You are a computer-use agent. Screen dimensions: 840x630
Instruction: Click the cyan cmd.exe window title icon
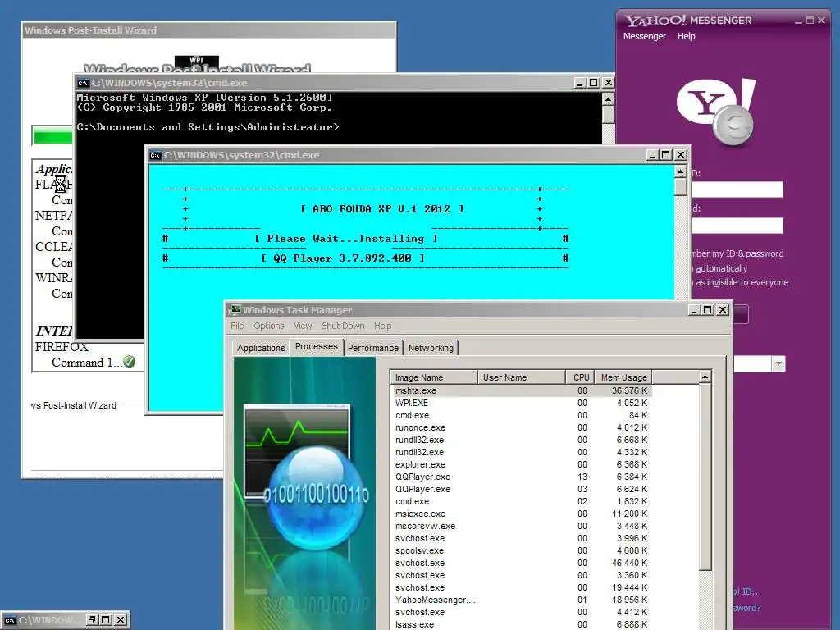click(155, 155)
